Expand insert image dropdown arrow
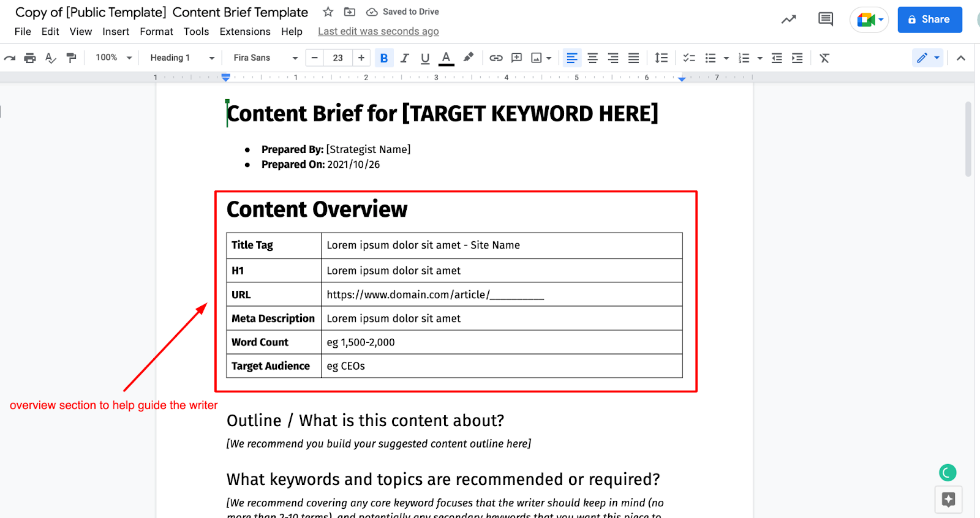 tap(549, 58)
